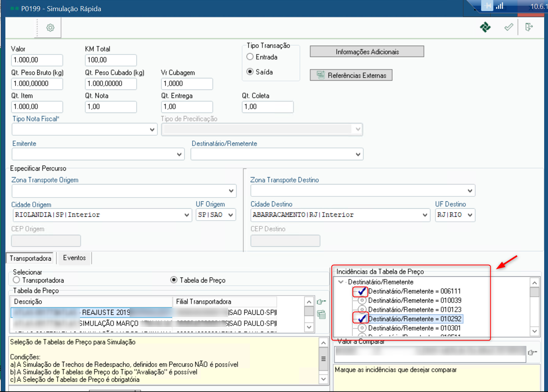
Task: Open the UF Origem dropdown
Action: coord(231,215)
